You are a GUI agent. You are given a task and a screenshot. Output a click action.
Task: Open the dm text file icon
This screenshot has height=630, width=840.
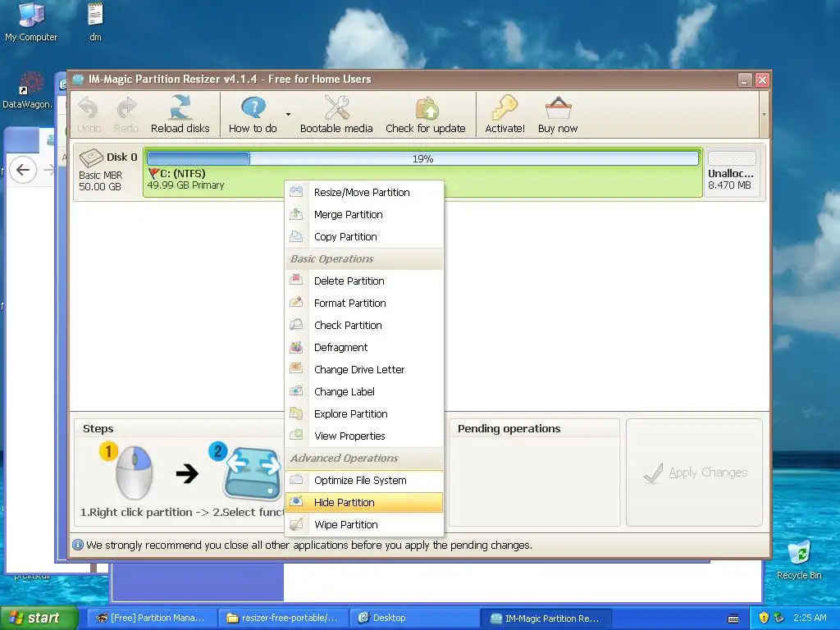pos(95,22)
